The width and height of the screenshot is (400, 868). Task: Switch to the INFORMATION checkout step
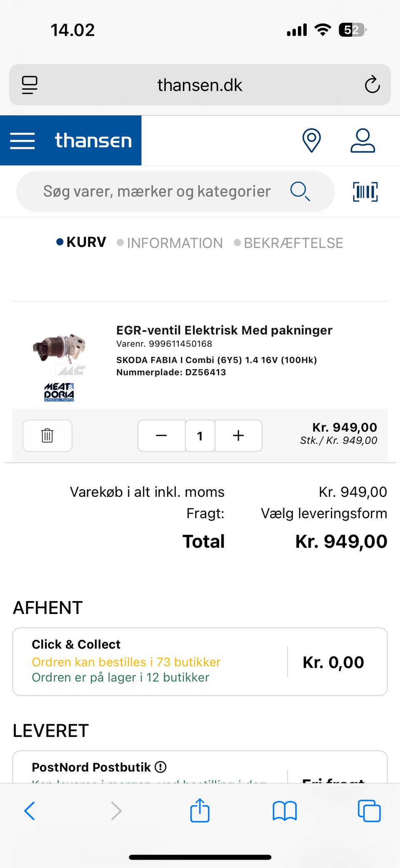[174, 243]
